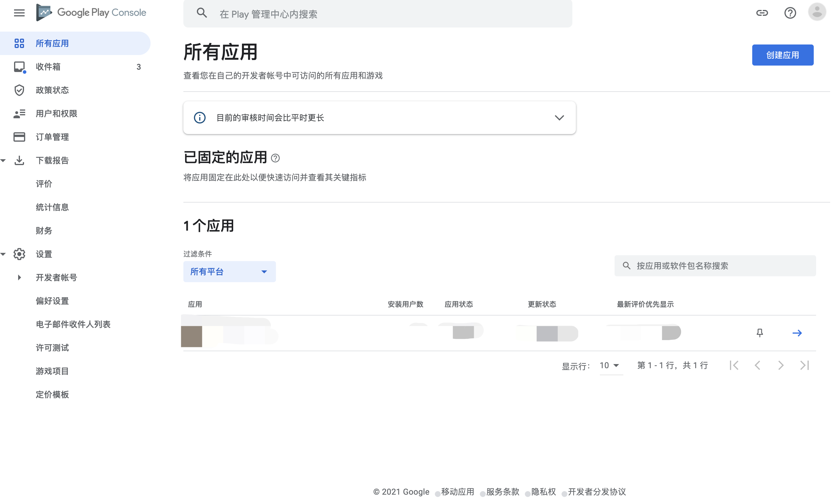Click the 政策状态 shield icon
This screenshot has width=836, height=504.
point(19,91)
